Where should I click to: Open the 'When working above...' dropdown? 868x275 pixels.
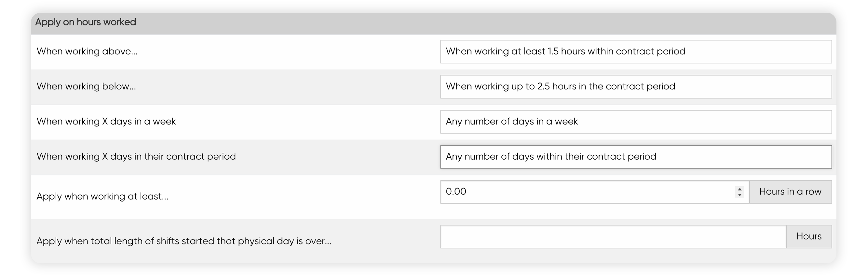[636, 51]
